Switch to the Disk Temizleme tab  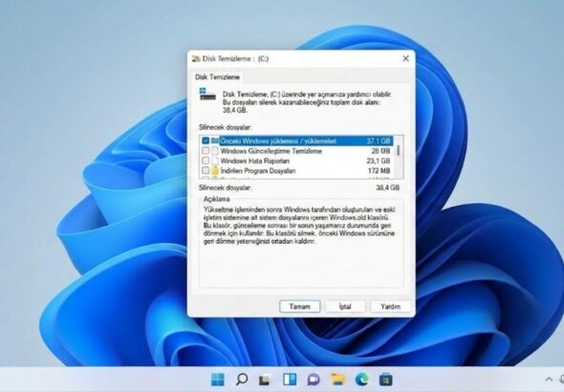pos(217,76)
